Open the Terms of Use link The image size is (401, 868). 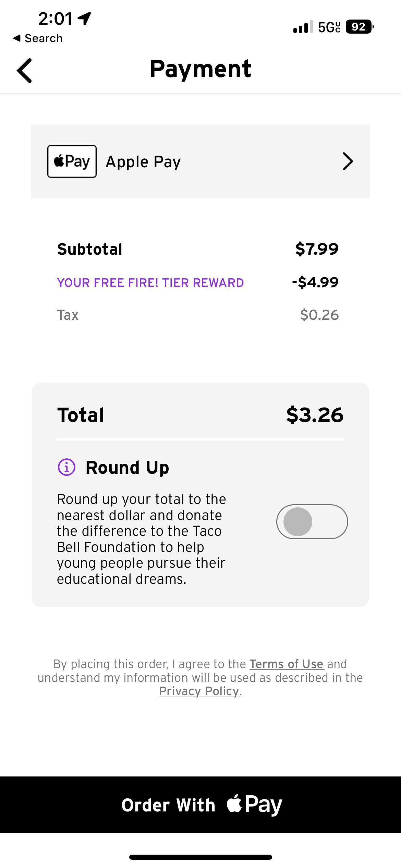point(286,664)
